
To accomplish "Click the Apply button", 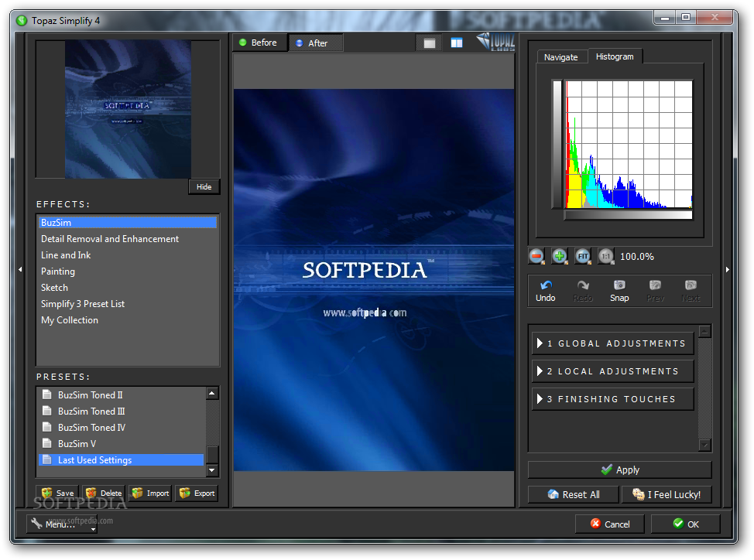I will 620,470.
